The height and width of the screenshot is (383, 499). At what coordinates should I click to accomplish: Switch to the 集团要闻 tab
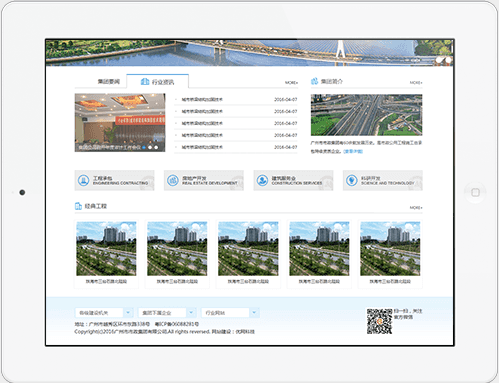pyautogui.click(x=108, y=82)
